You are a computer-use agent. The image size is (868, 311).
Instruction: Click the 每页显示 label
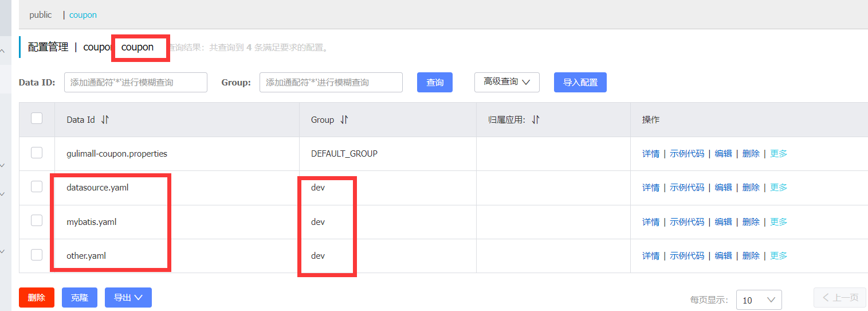[709, 300]
